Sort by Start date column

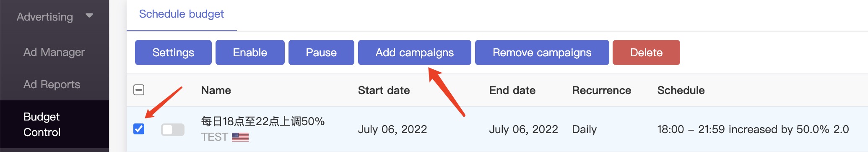click(384, 90)
